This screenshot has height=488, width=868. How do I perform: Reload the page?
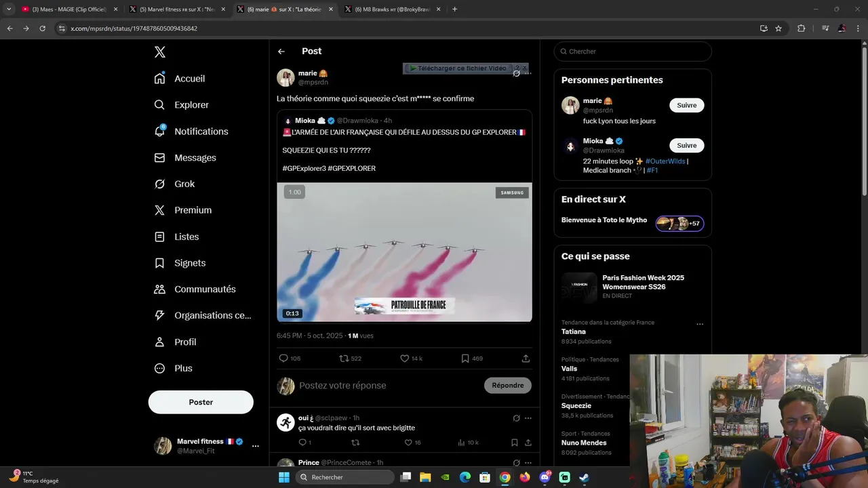pyautogui.click(x=42, y=28)
